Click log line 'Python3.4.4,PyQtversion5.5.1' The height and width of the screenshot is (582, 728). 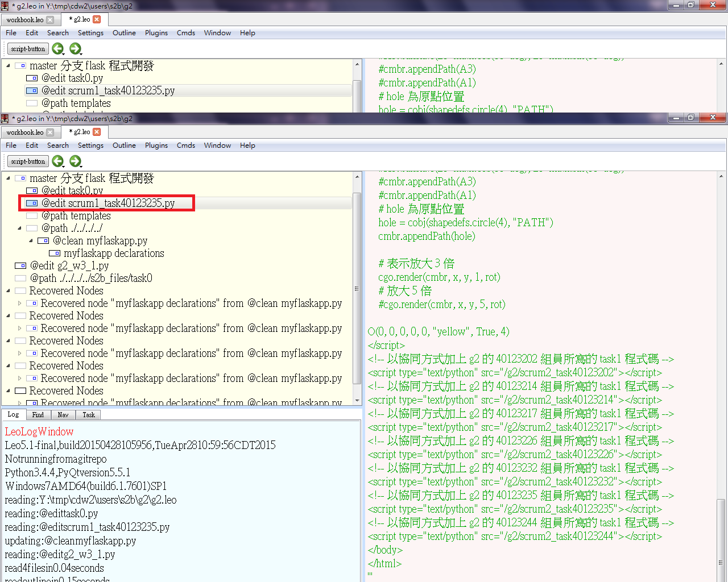point(68,472)
